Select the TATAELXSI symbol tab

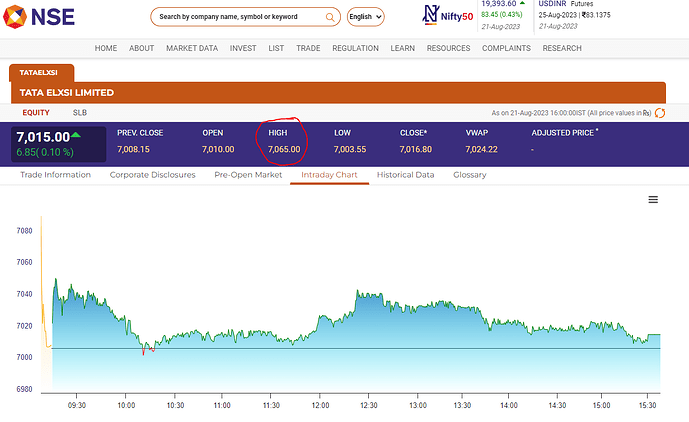click(x=41, y=73)
